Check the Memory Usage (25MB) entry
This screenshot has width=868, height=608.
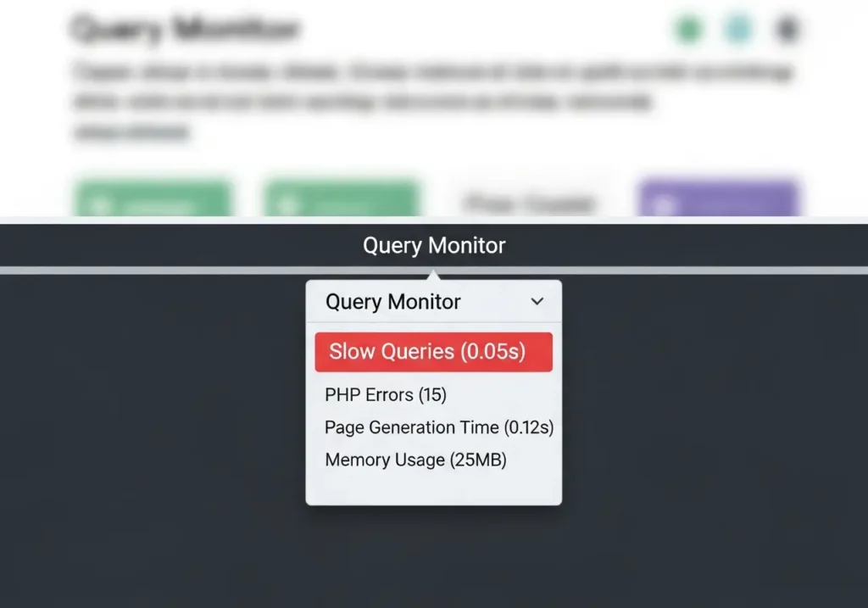point(415,460)
